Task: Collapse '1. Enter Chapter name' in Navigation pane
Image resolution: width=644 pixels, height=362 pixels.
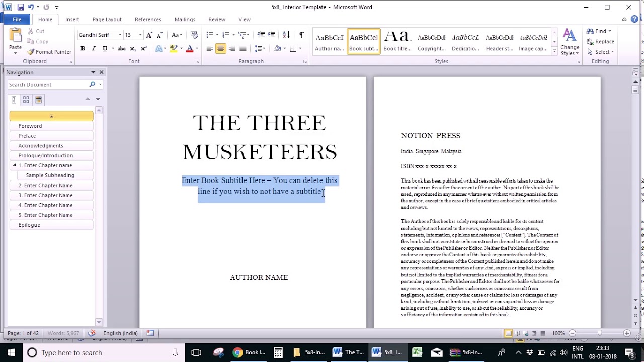Action: tap(14, 165)
